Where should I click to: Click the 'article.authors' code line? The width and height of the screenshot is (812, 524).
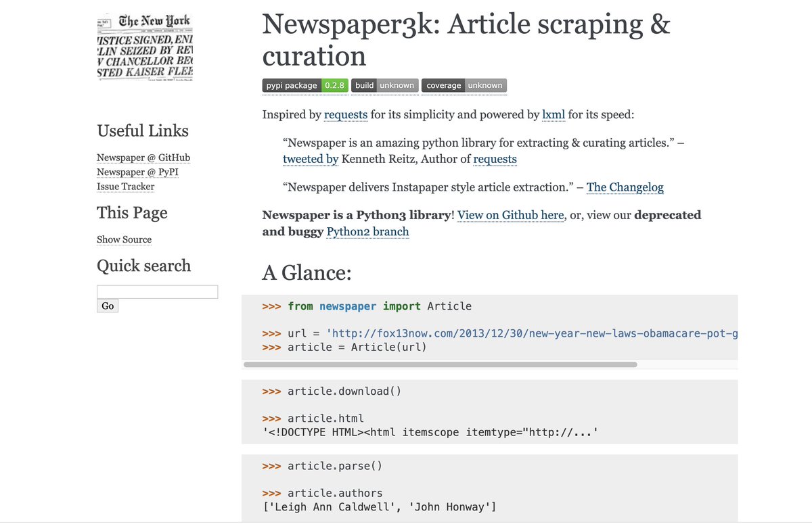(322, 493)
